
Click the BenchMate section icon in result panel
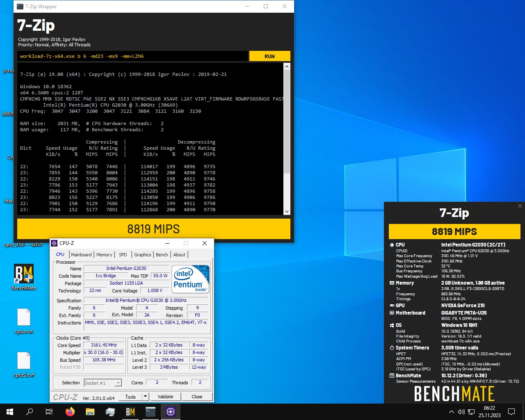(x=392, y=376)
